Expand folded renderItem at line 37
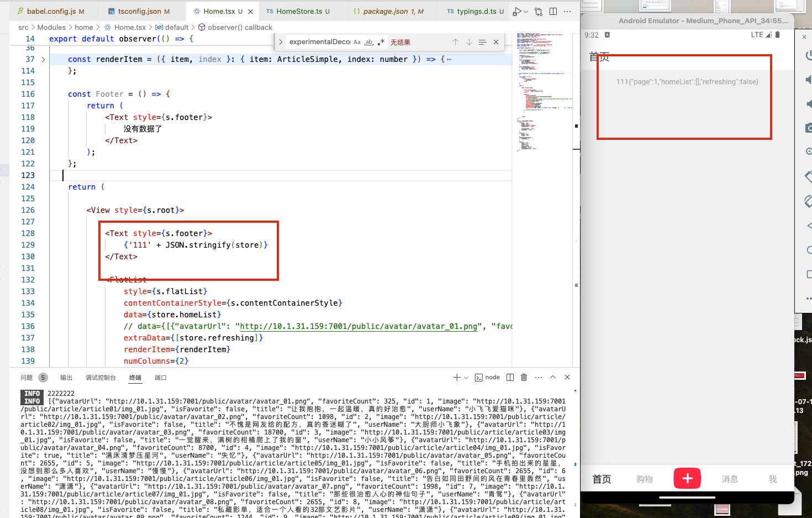This screenshot has height=518, width=812. click(43, 59)
